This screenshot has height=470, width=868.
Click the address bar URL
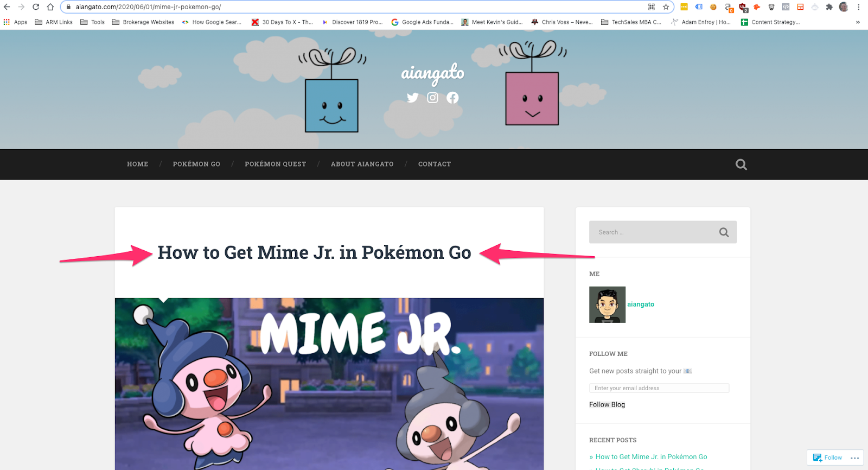point(148,7)
